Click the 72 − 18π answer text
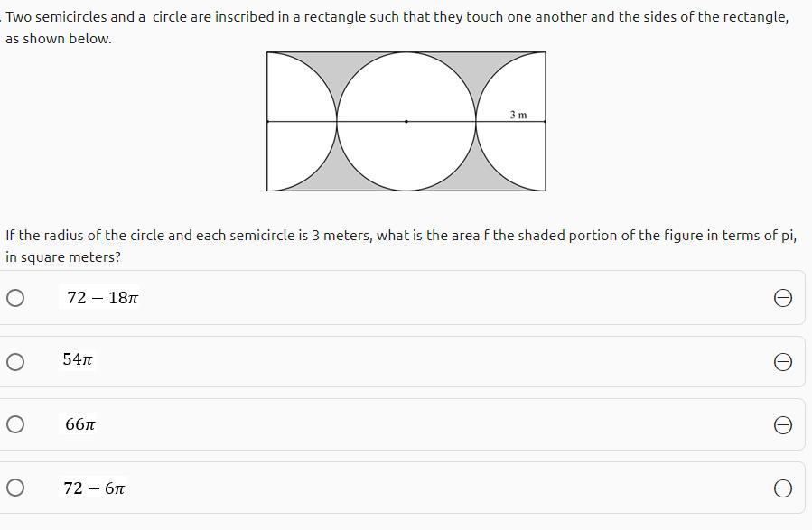The width and height of the screenshot is (812, 530). (102, 298)
